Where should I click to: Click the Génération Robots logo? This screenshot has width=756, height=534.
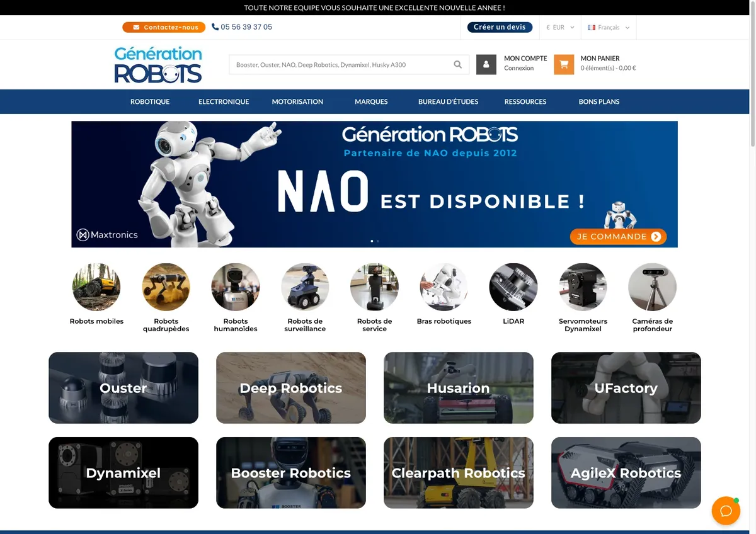(x=158, y=64)
